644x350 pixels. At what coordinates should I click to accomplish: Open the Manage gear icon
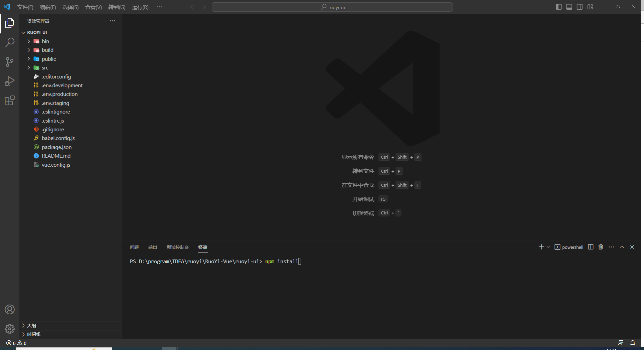pos(10,329)
